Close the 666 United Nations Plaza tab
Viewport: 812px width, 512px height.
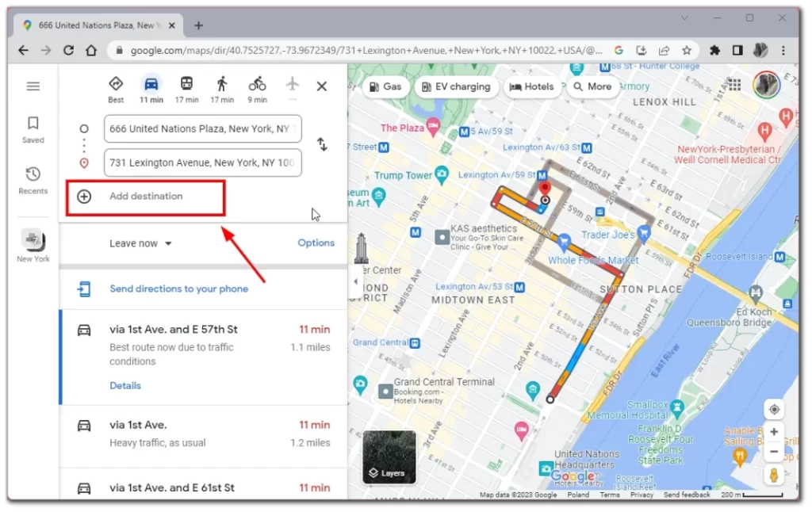pyautogui.click(x=172, y=25)
